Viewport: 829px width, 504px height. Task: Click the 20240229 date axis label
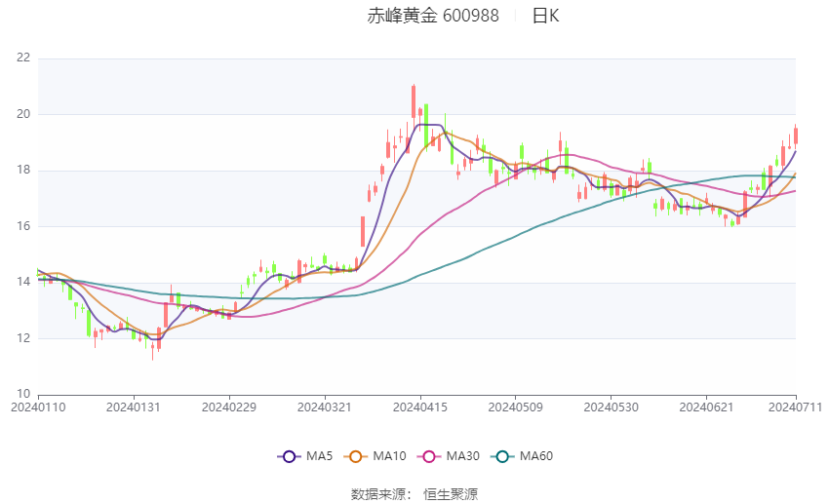[x=229, y=407]
